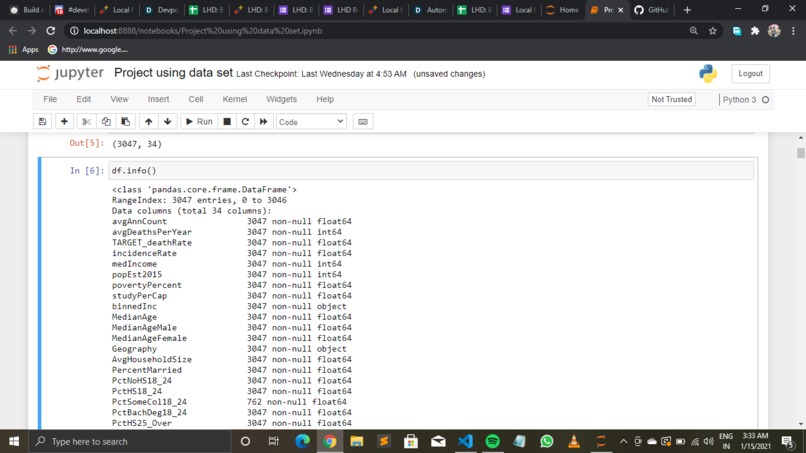Screen dimensions: 806x453
Task: Run the current cell
Action: (199, 122)
